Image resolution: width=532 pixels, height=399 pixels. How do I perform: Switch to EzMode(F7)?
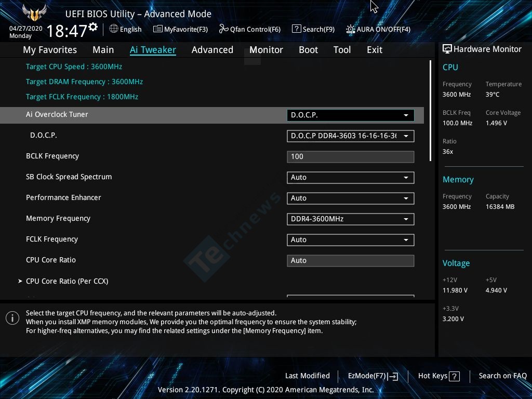pyautogui.click(x=373, y=376)
